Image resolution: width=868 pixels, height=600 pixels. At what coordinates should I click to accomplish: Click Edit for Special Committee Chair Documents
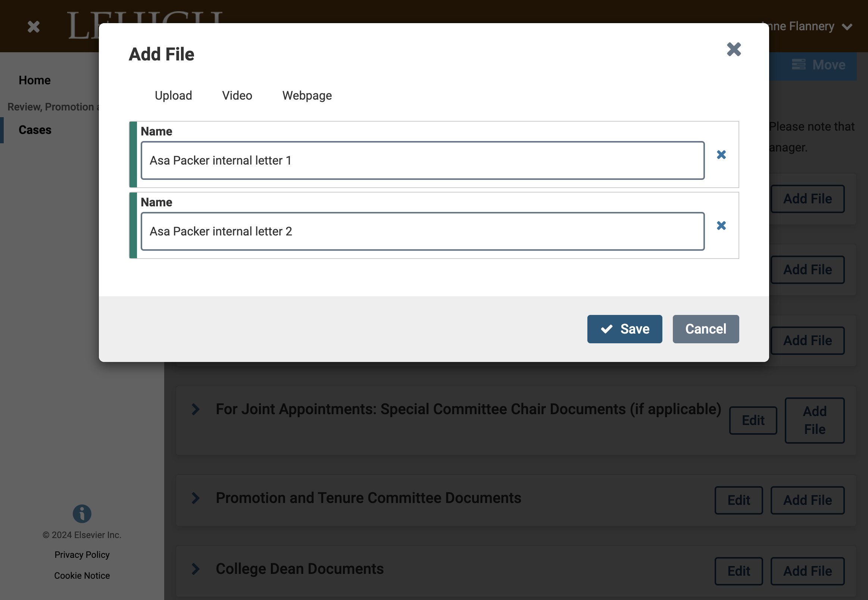point(753,420)
